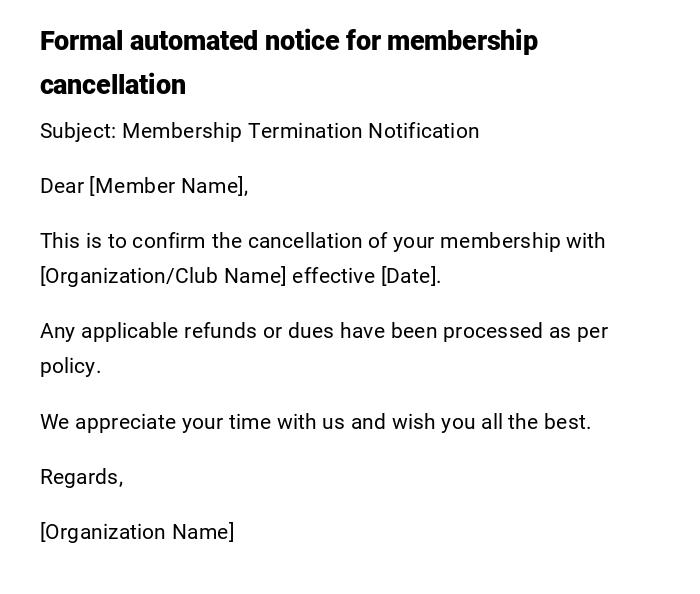Click "Membership Termination Notification" in the subject
This screenshot has height=594, width=700.
pos(300,131)
